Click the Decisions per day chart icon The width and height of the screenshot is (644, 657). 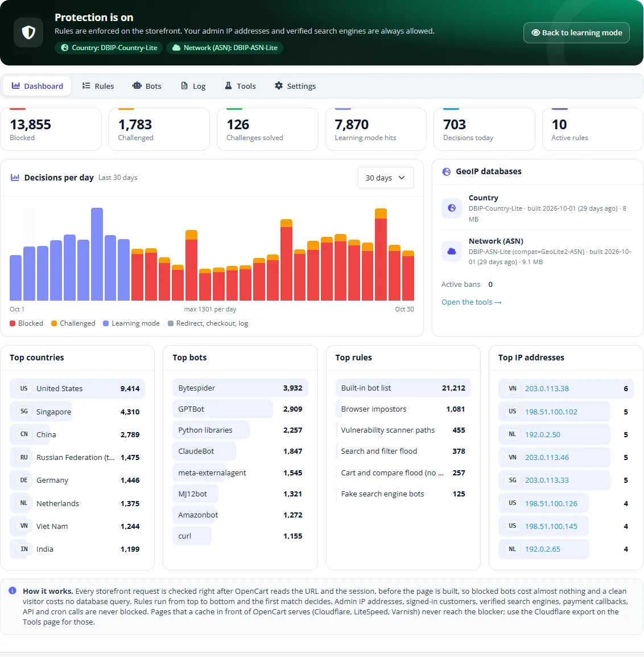15,178
